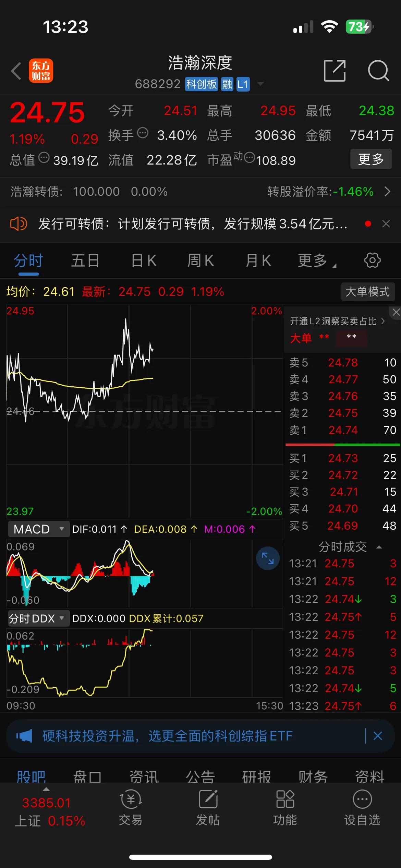This screenshot has height=868, width=401.
Task: Open 浩瀚转债 convertible bond row
Action: pyautogui.click(x=200, y=191)
